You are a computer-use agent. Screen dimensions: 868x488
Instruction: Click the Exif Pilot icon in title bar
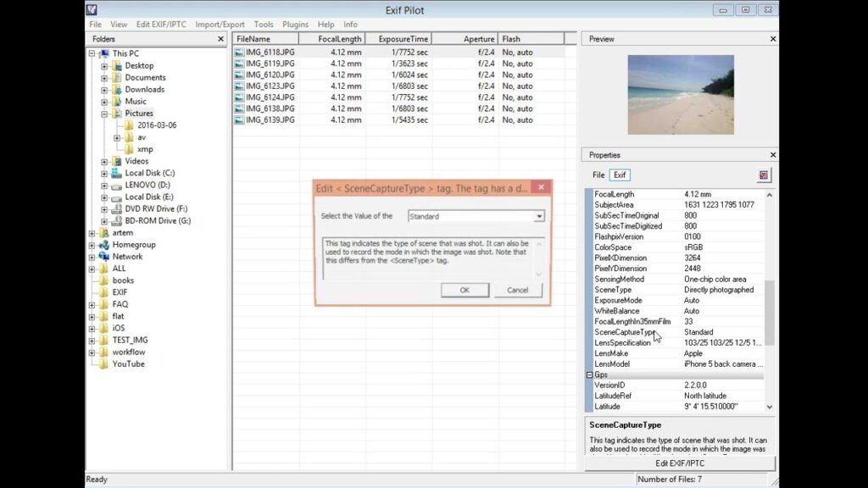tap(91, 9)
